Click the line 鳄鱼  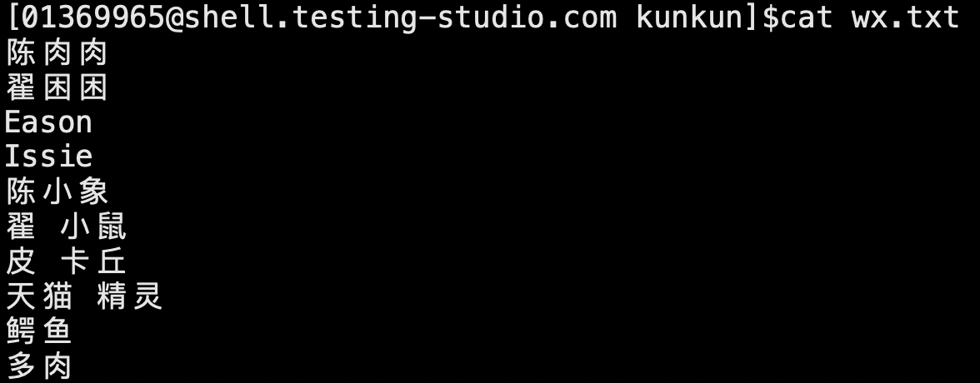click(x=38, y=331)
